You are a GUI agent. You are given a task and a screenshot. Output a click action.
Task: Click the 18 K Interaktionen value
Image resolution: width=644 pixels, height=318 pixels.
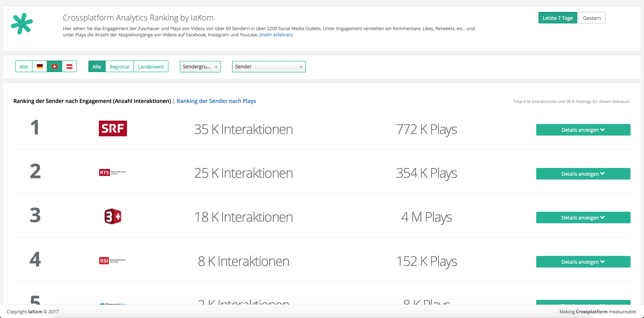click(x=244, y=217)
